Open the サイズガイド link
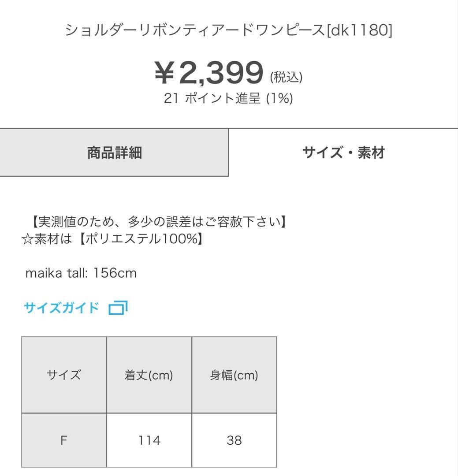 click(x=61, y=308)
